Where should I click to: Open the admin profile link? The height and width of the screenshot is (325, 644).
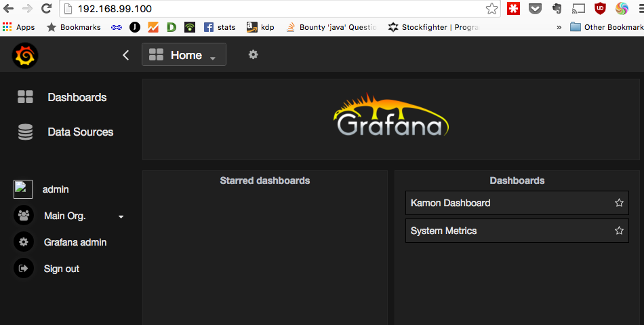[56, 189]
